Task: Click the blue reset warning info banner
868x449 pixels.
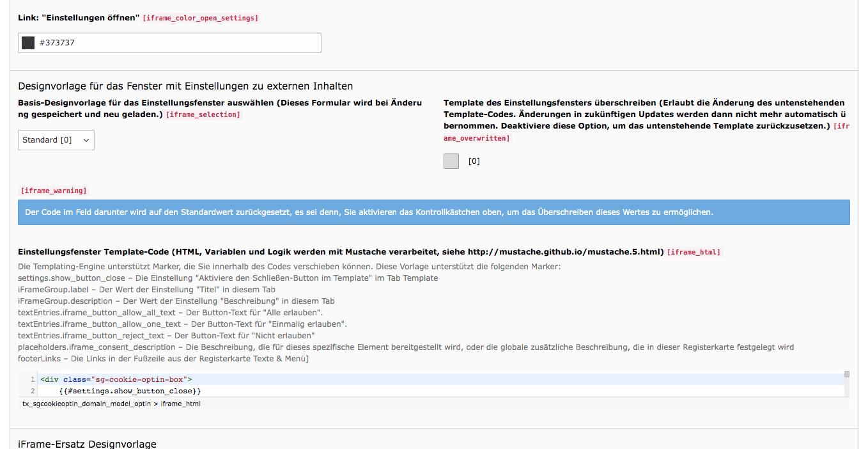Action: (x=433, y=212)
